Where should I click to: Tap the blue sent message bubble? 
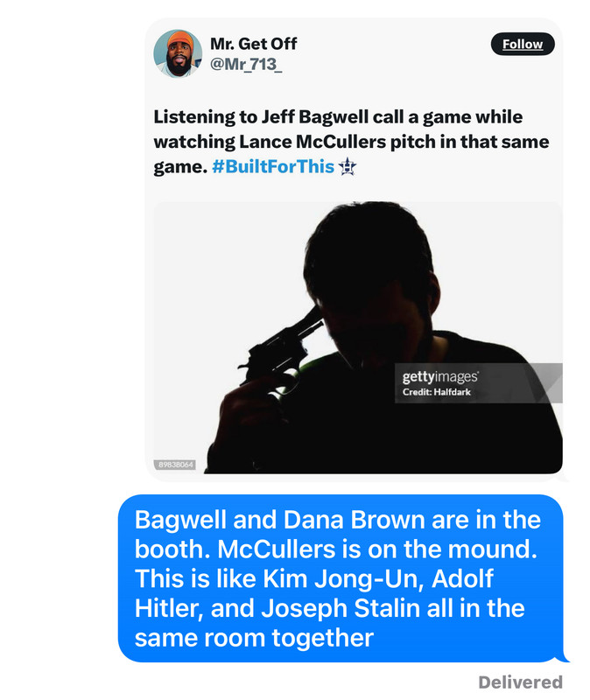(341, 578)
